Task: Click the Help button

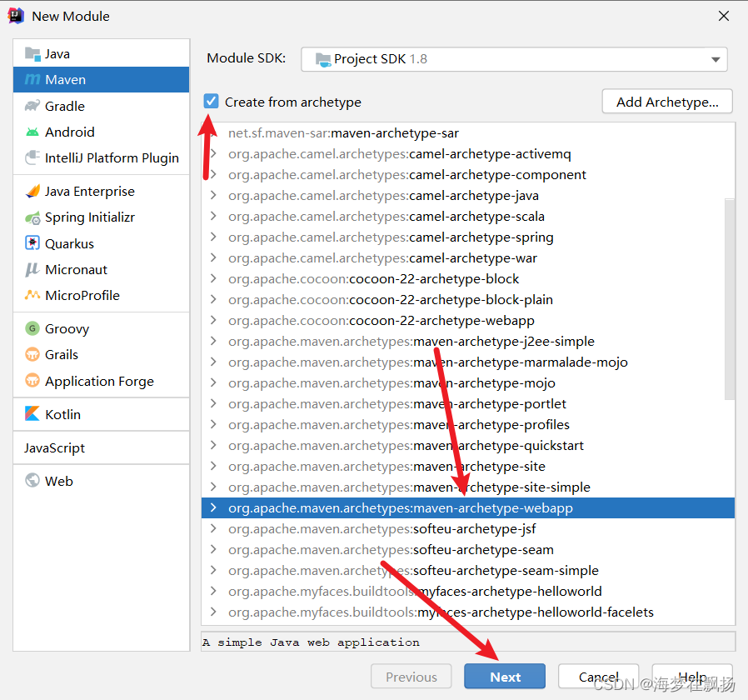Action: pyautogui.click(x=692, y=676)
